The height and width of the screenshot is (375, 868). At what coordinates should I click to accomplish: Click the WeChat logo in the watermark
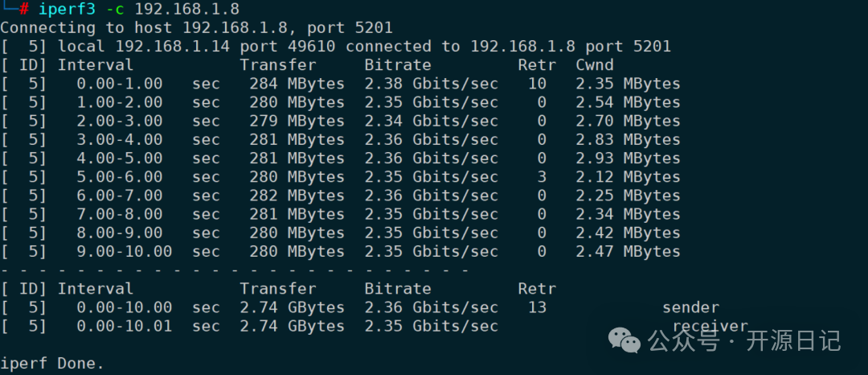(x=624, y=340)
